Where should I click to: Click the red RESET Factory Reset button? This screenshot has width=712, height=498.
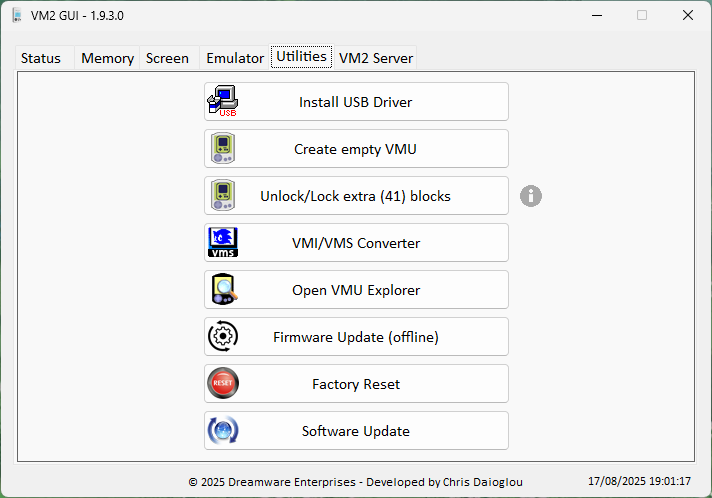[356, 384]
